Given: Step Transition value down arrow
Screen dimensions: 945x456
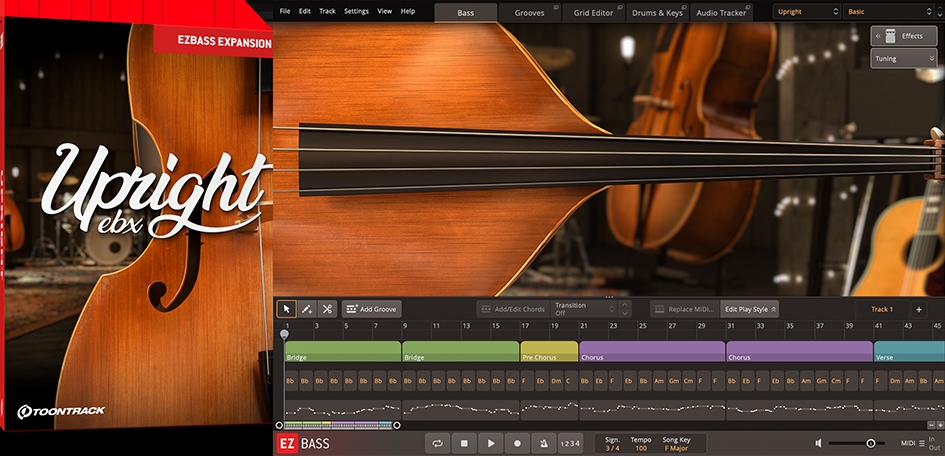Looking at the screenshot, I should (x=625, y=313).
